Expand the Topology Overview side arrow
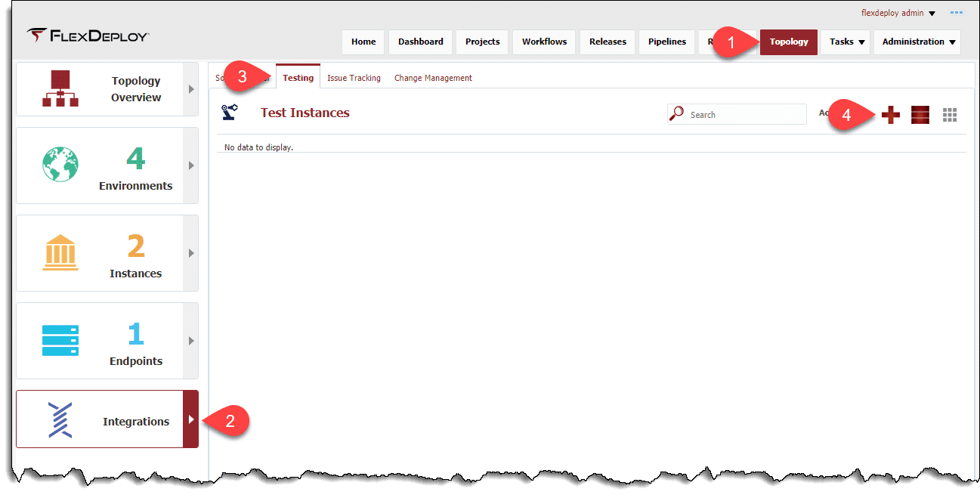Screen dimensions: 980x501 [x=191, y=89]
